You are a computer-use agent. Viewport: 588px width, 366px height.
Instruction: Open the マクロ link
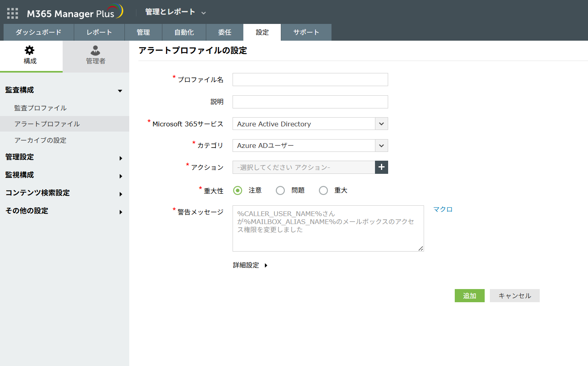[443, 209]
